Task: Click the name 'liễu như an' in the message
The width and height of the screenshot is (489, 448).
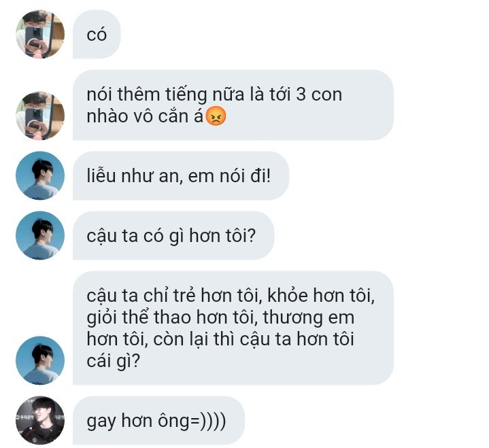Action: click(x=133, y=176)
